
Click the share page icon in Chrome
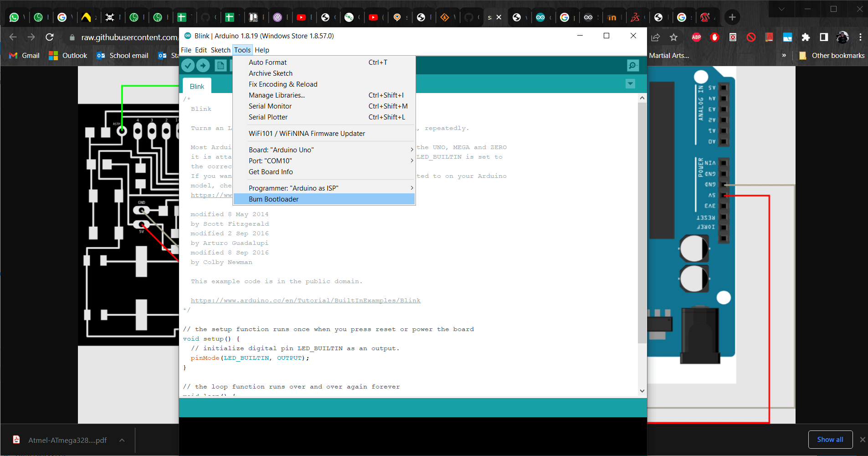tap(656, 37)
